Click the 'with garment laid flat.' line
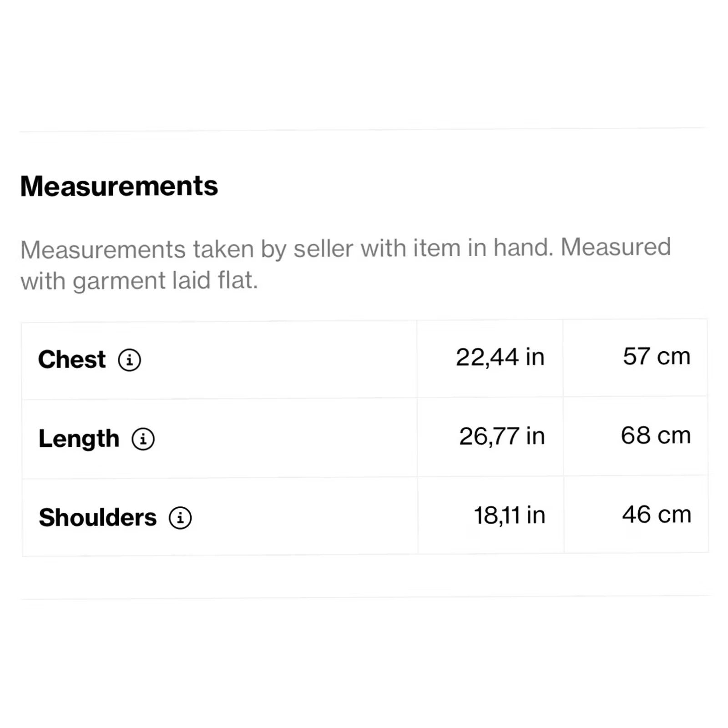Viewport: 728px width, 728px height. coord(139,280)
